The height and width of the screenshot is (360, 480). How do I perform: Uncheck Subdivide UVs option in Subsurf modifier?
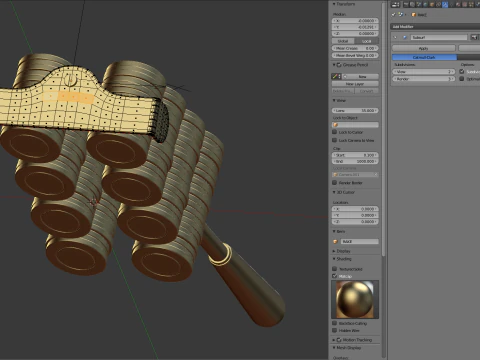462,71
